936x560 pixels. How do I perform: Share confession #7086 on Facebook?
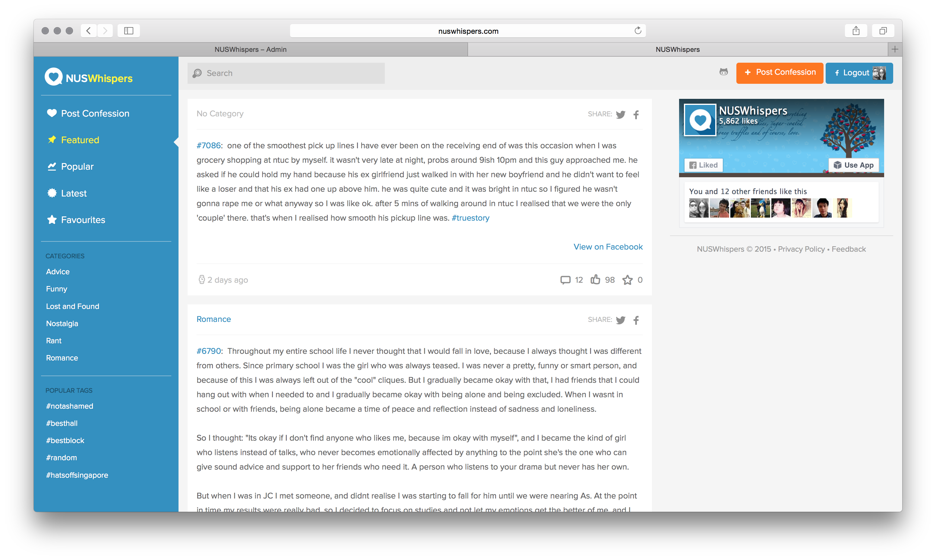(637, 113)
